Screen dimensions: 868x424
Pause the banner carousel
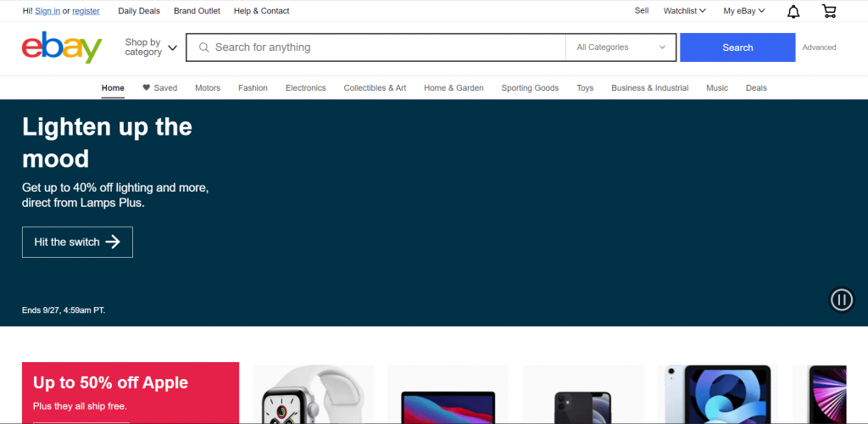coord(842,300)
